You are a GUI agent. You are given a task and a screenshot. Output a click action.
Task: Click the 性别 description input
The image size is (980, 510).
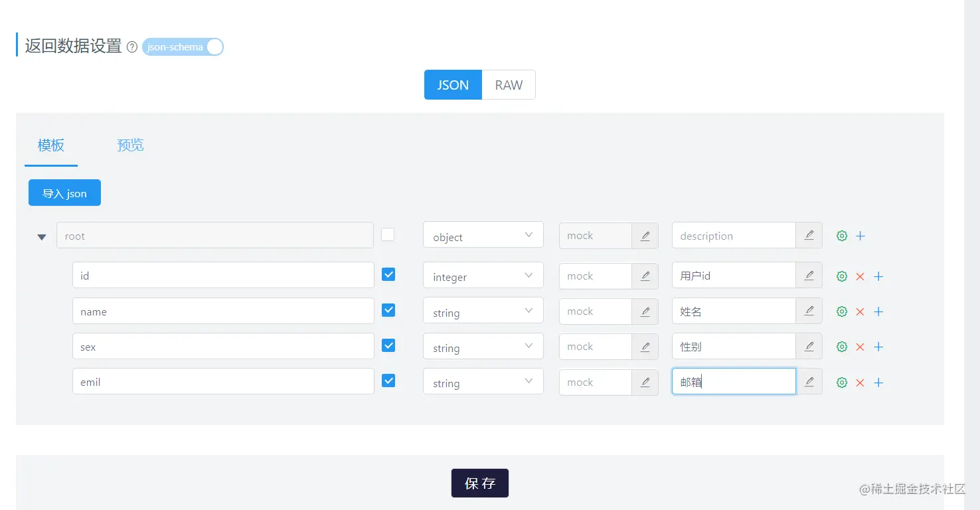click(x=734, y=346)
